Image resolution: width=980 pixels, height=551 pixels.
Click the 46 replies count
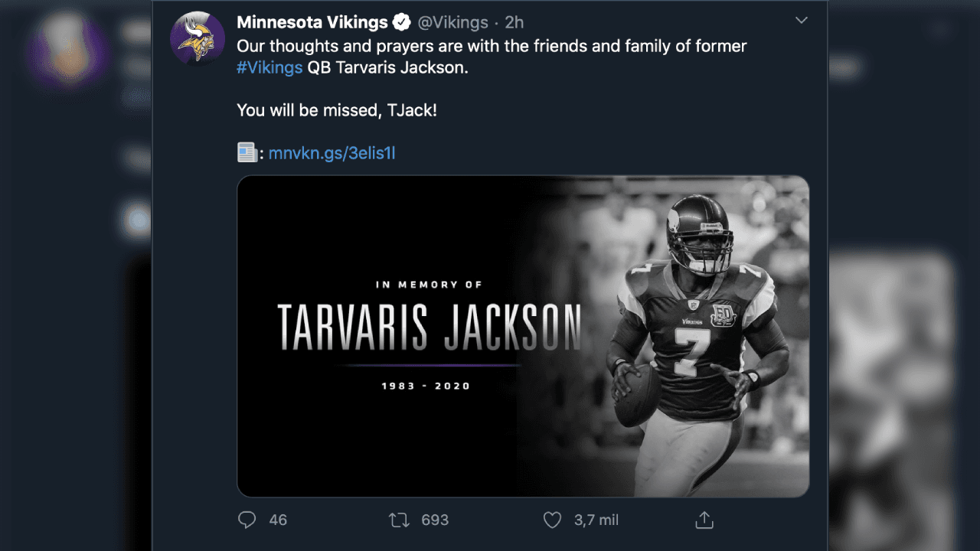(x=278, y=520)
